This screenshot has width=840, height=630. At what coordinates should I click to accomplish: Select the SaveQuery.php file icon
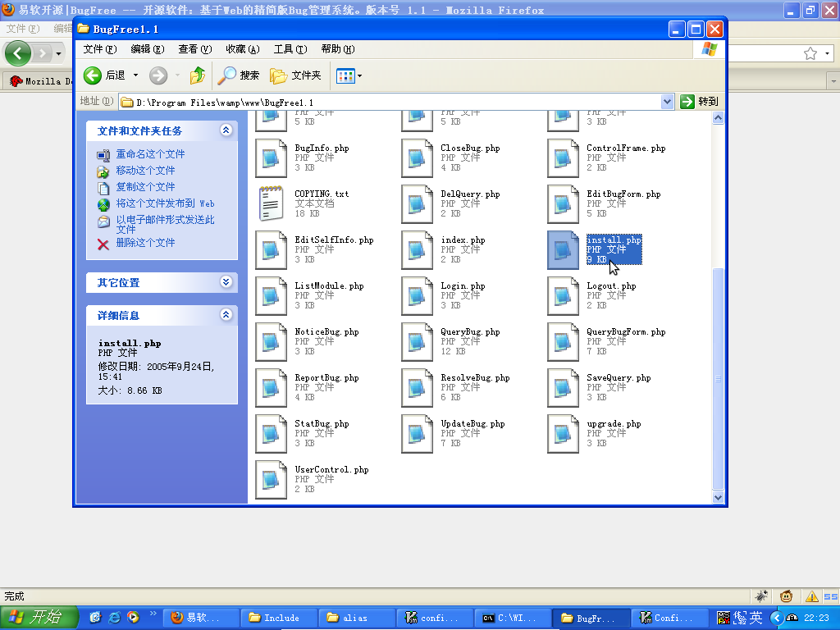(x=563, y=388)
